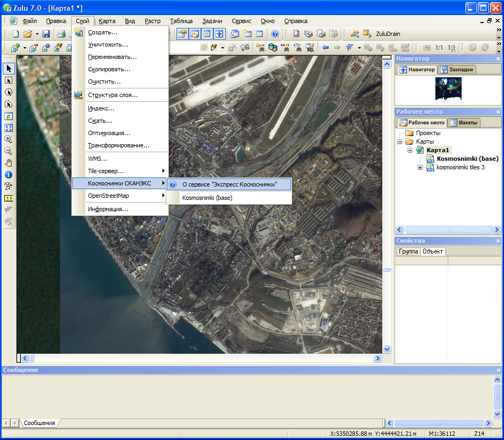
Task: Click the show entire map tool
Action: [x=9, y=128]
